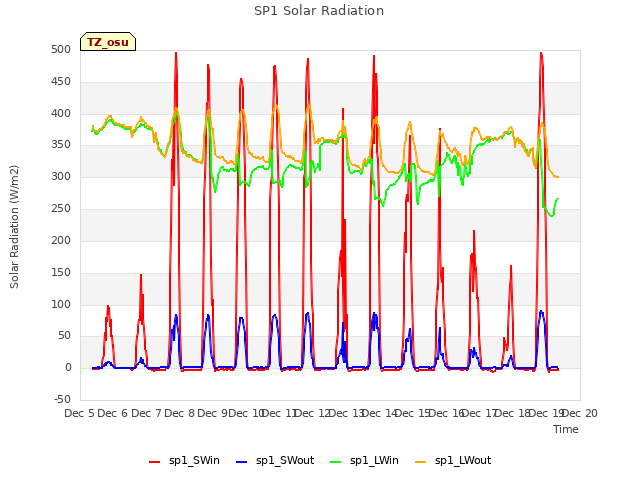Click the 500 y-axis tick label

(61, 50)
